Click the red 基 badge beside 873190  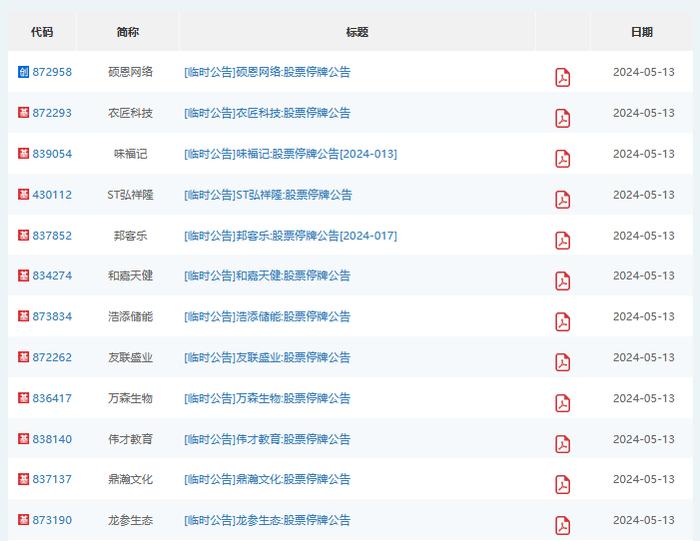[24, 520]
